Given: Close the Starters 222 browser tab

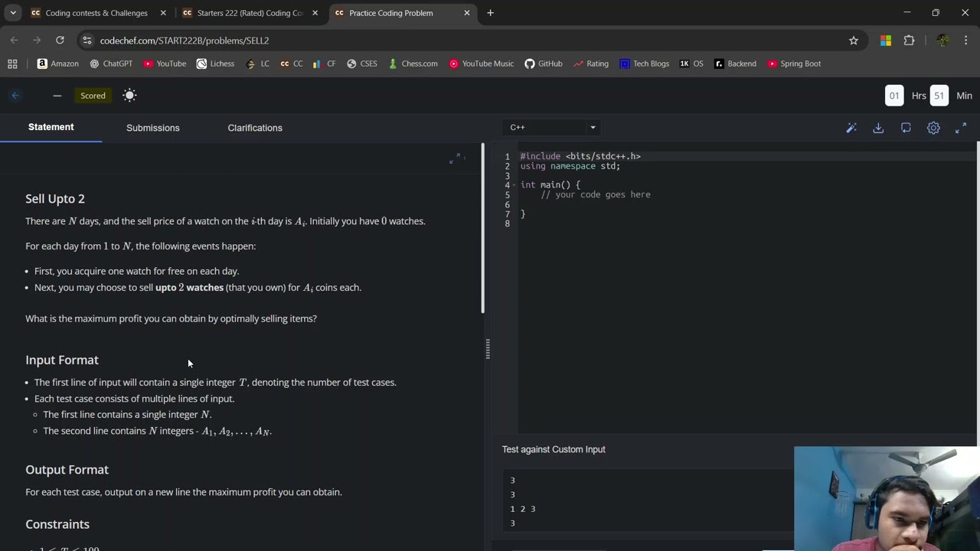Looking at the screenshot, I should (x=315, y=13).
